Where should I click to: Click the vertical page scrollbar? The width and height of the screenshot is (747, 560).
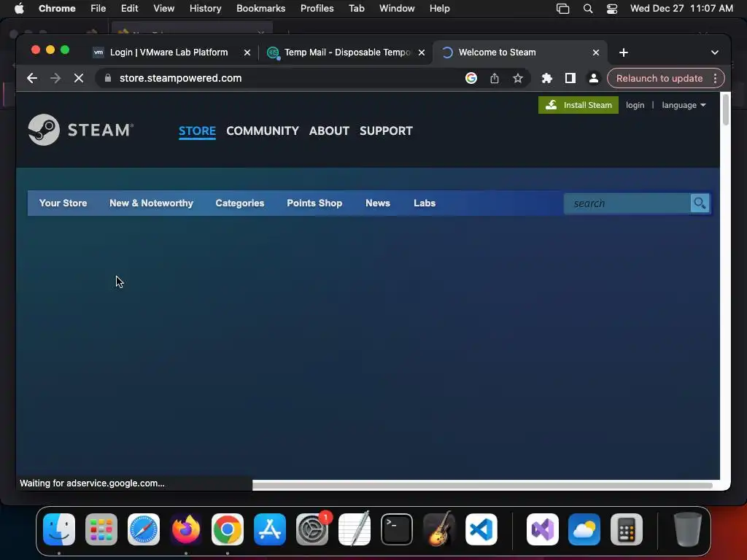pyautogui.click(x=726, y=110)
